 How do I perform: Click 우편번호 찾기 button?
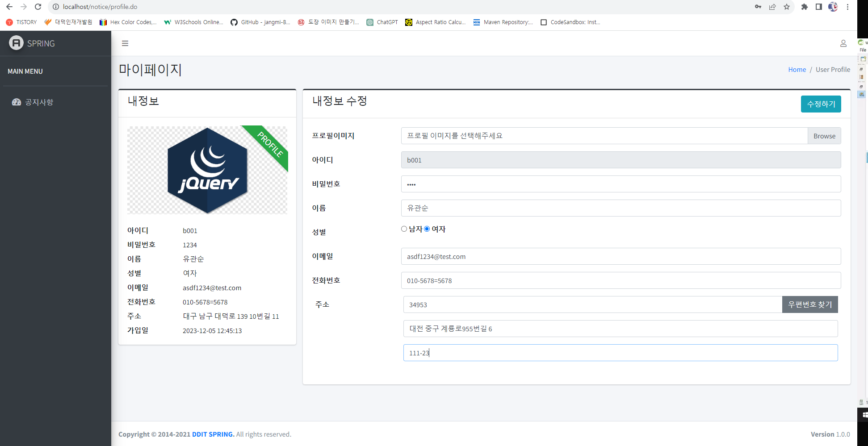click(x=810, y=304)
